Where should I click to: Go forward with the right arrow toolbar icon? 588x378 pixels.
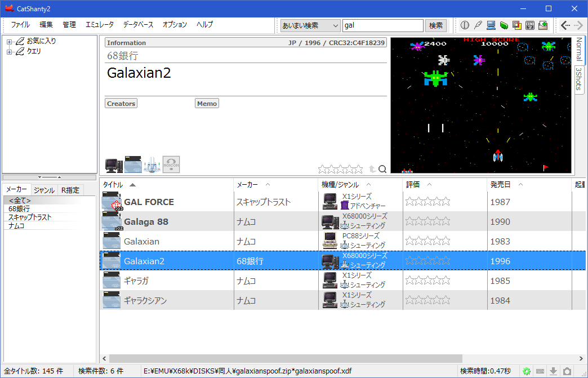(x=578, y=25)
